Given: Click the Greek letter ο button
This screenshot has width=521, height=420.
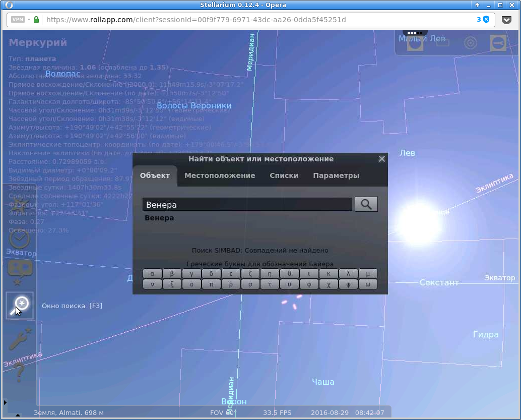Looking at the screenshot, I should (x=191, y=284).
